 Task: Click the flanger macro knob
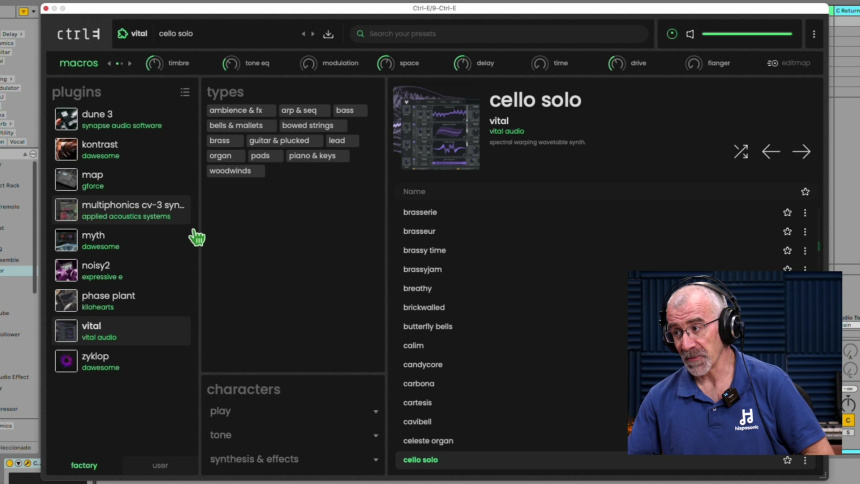coord(694,64)
